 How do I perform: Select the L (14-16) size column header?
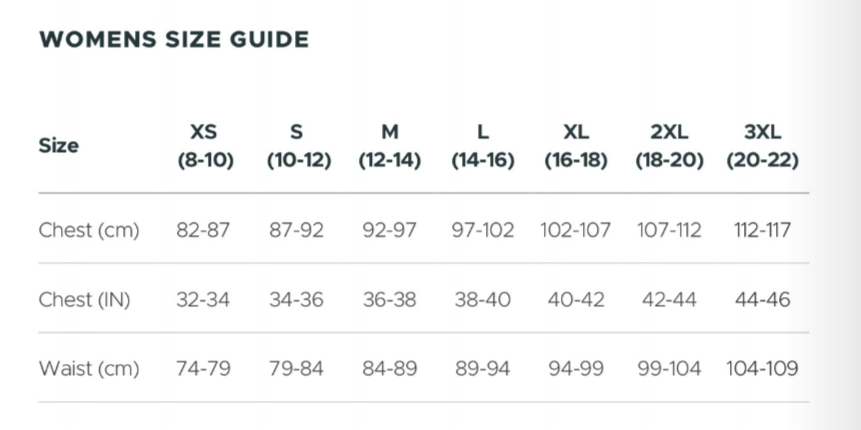[482, 146]
